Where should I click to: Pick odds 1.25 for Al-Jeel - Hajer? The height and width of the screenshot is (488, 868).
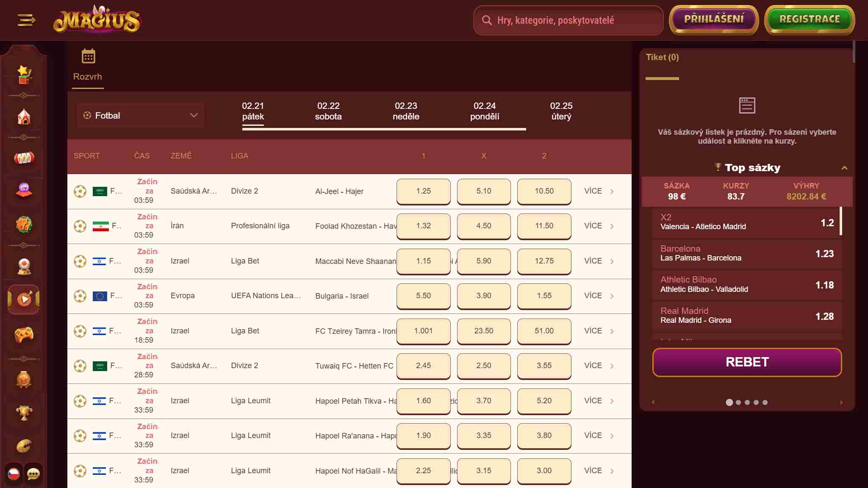coord(423,191)
